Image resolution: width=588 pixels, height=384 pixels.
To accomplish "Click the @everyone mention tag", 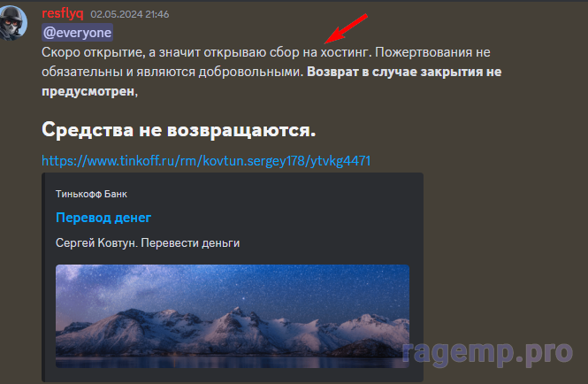I will 77,33.
